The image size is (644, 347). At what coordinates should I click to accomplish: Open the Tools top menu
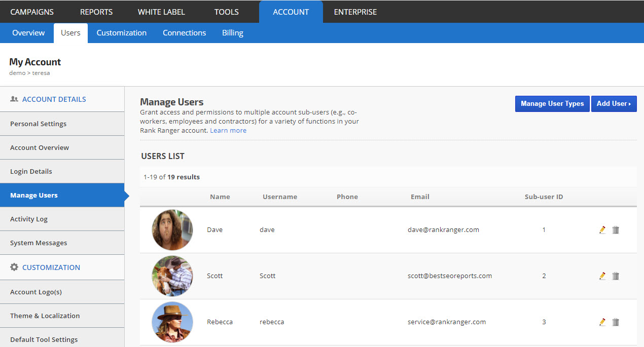[226, 12]
